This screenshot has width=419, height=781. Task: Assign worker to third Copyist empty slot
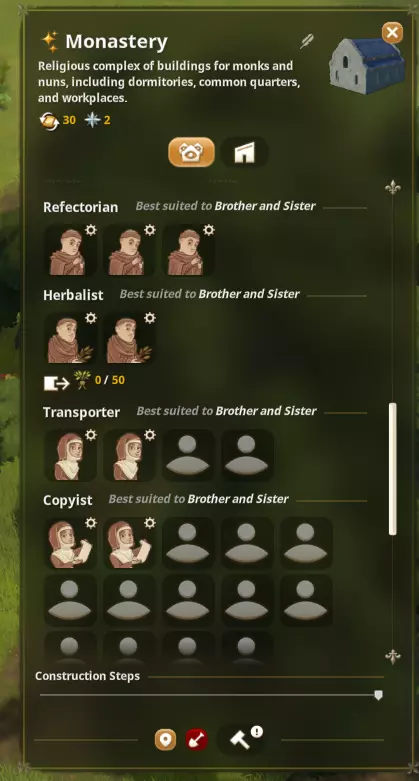point(188,543)
